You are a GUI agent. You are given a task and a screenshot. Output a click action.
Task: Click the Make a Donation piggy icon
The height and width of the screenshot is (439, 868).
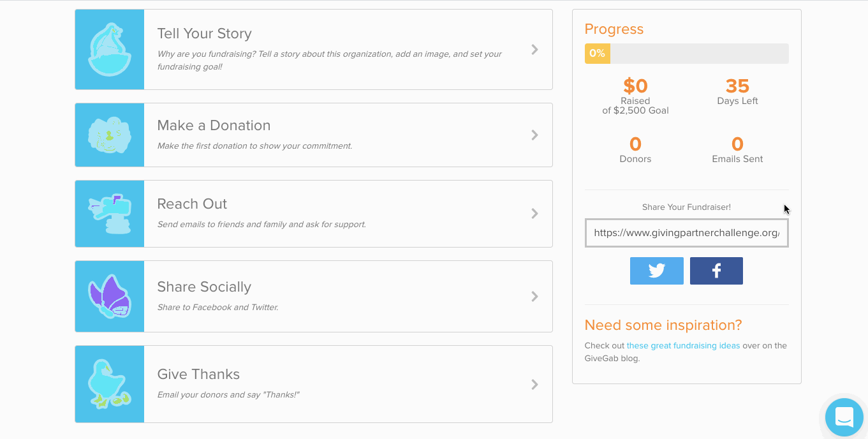pos(110,135)
